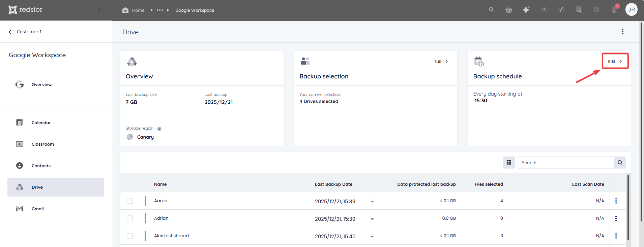Click the Canary storage region value

145,137
